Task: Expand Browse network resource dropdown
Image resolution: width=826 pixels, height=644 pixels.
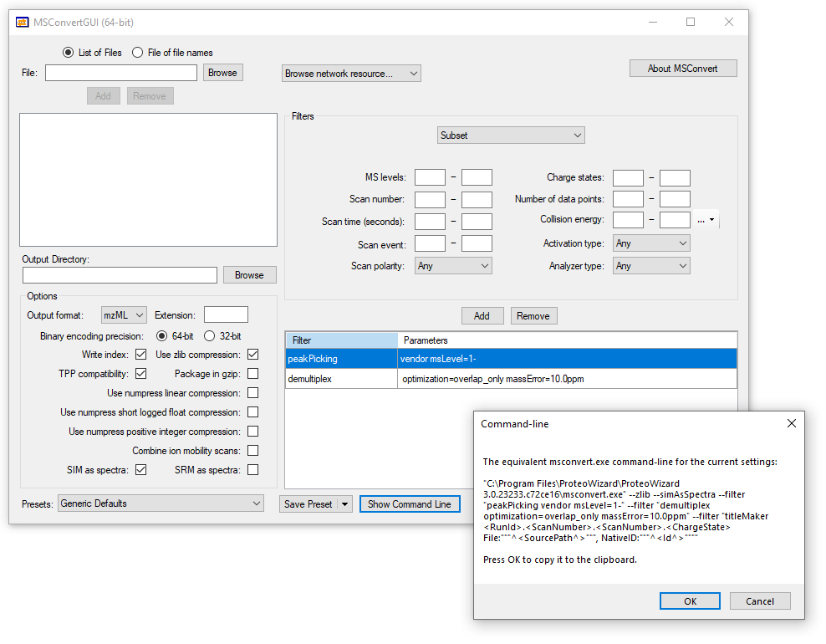Action: (x=351, y=74)
